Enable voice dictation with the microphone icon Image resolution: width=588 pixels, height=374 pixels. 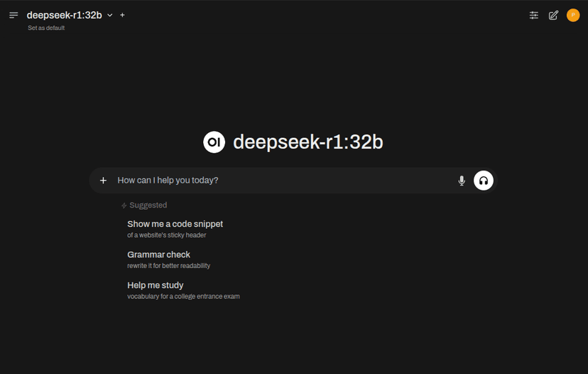(462, 181)
